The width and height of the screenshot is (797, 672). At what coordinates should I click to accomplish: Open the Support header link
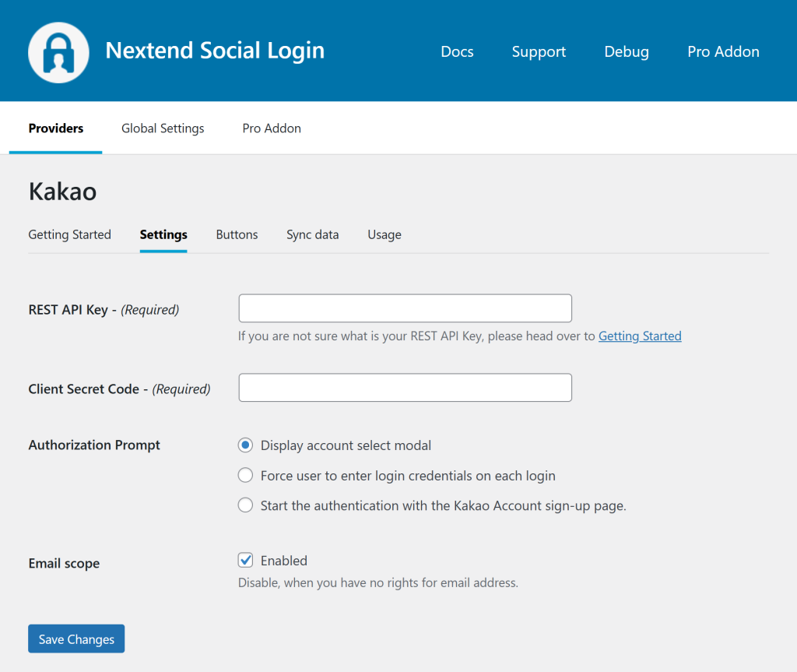point(539,52)
